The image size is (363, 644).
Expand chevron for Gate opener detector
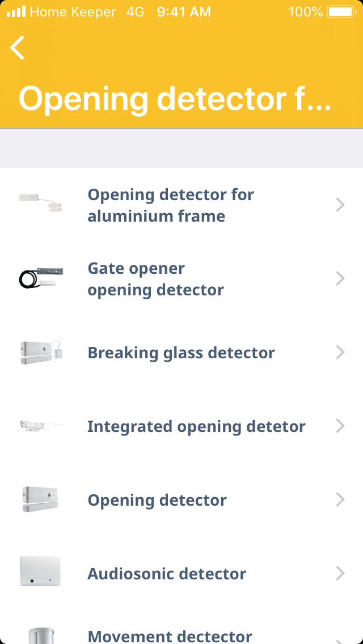340,278
